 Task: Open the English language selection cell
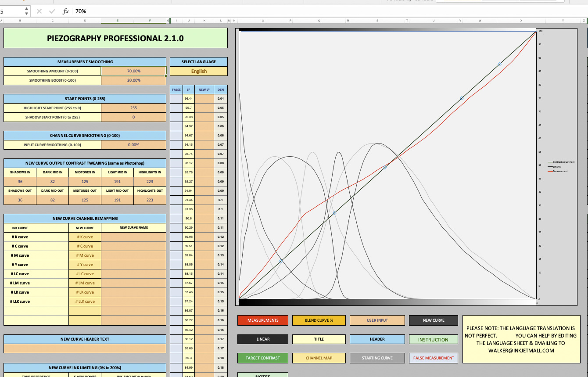pyautogui.click(x=199, y=71)
